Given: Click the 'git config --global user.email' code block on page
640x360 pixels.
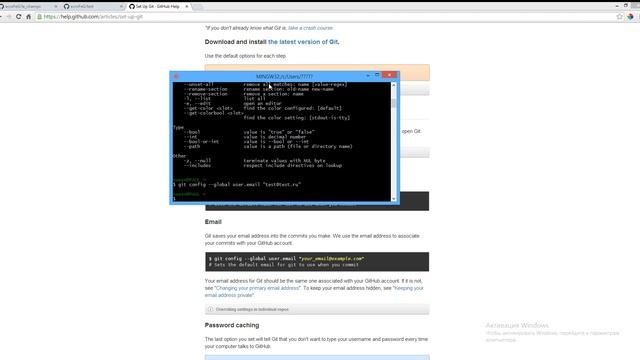Looking at the screenshot, I should tap(317, 262).
